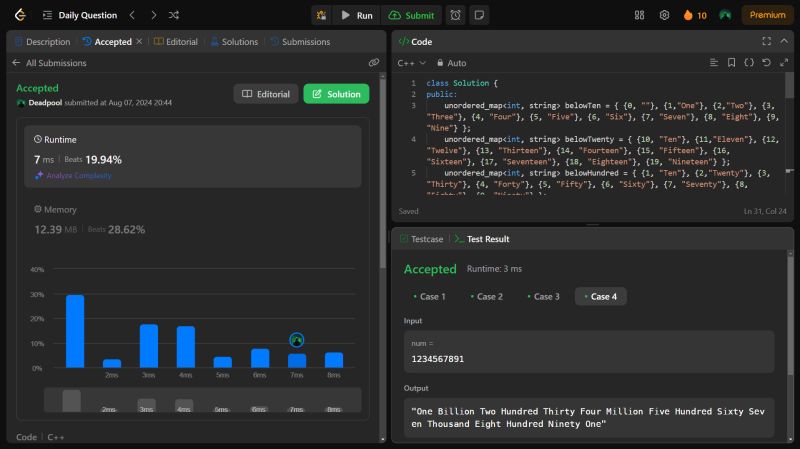Toggle fullscreen for the Code panel

pyautogui.click(x=766, y=41)
